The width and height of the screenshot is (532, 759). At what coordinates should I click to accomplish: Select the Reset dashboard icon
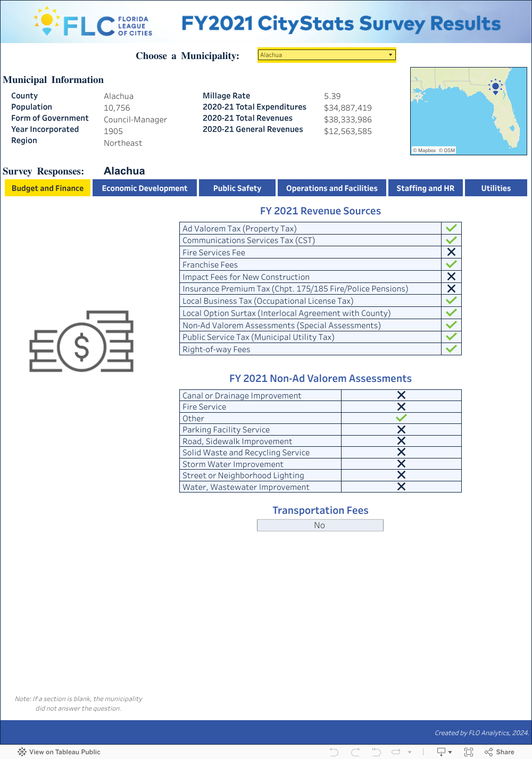(x=375, y=752)
